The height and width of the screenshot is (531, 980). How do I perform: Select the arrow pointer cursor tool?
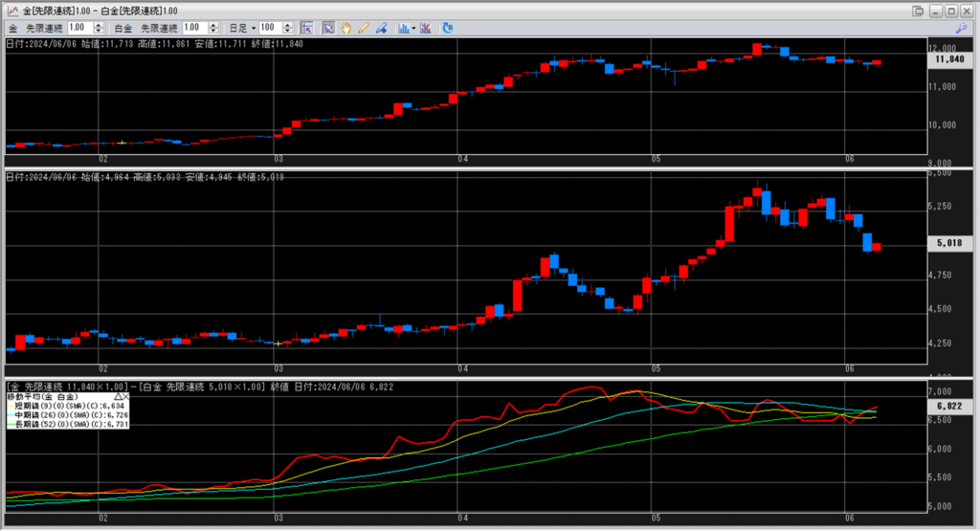click(x=328, y=28)
